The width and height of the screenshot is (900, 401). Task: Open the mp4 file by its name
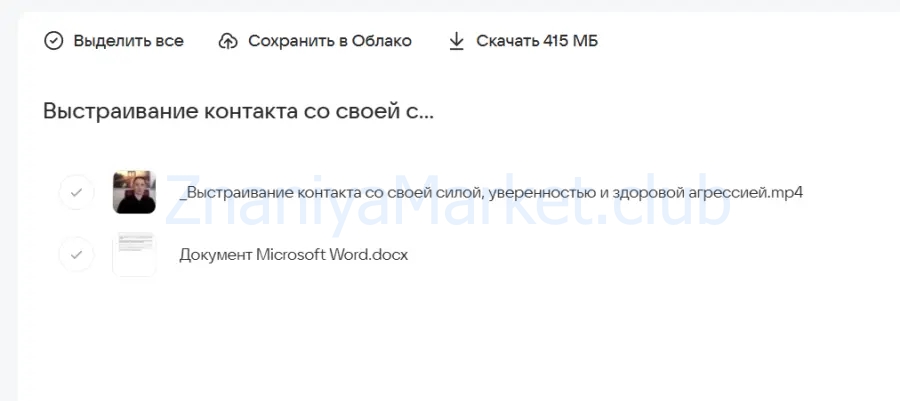490,192
